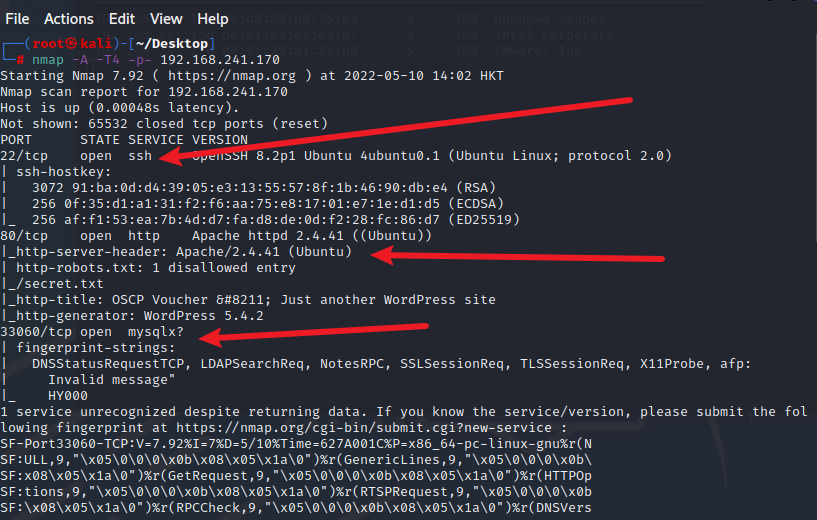The width and height of the screenshot is (817, 520).
Task: Open the Help menu
Action: tap(213, 19)
